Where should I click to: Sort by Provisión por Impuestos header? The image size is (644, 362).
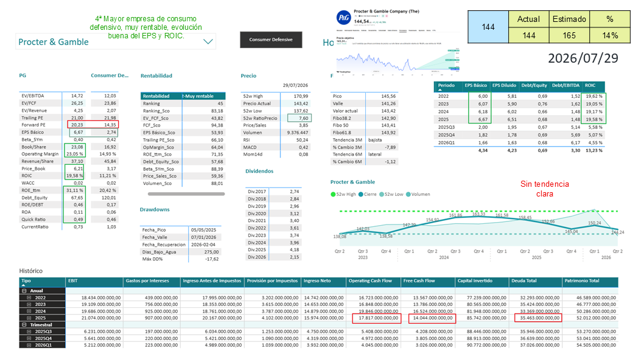coord(272,281)
